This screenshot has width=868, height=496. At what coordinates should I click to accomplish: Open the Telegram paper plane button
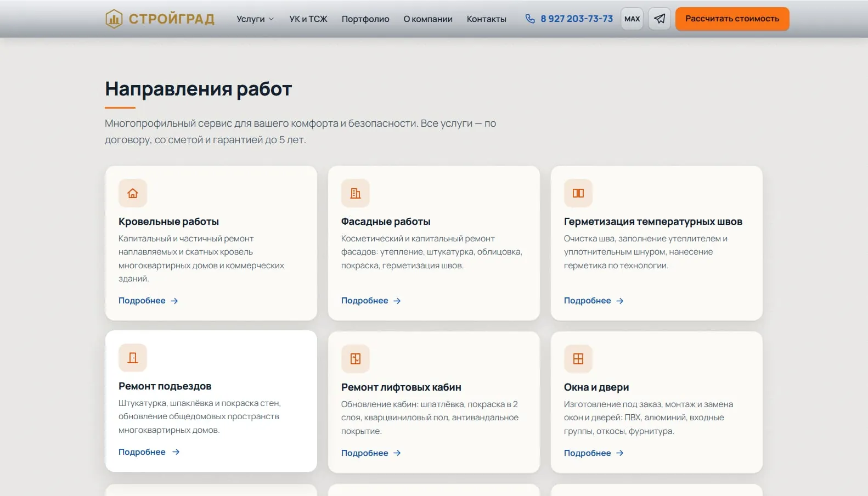(660, 19)
